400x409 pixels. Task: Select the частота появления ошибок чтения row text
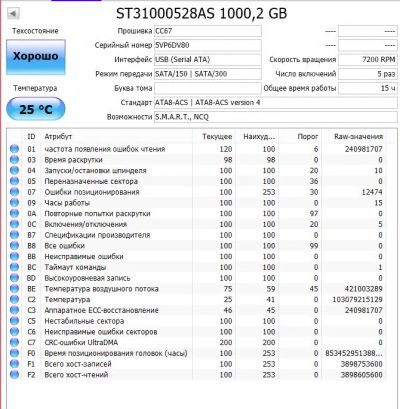tap(105, 149)
